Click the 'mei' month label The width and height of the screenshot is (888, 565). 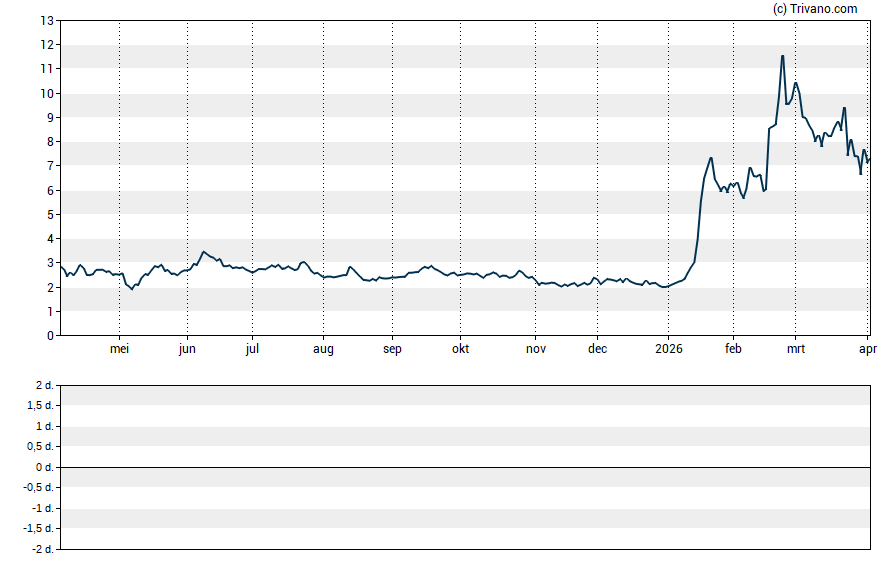point(120,349)
